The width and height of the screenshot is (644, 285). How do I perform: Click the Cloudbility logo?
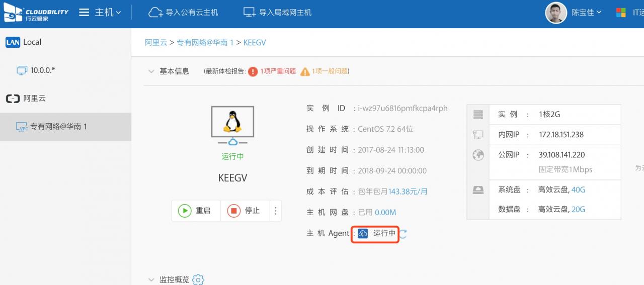click(36, 14)
